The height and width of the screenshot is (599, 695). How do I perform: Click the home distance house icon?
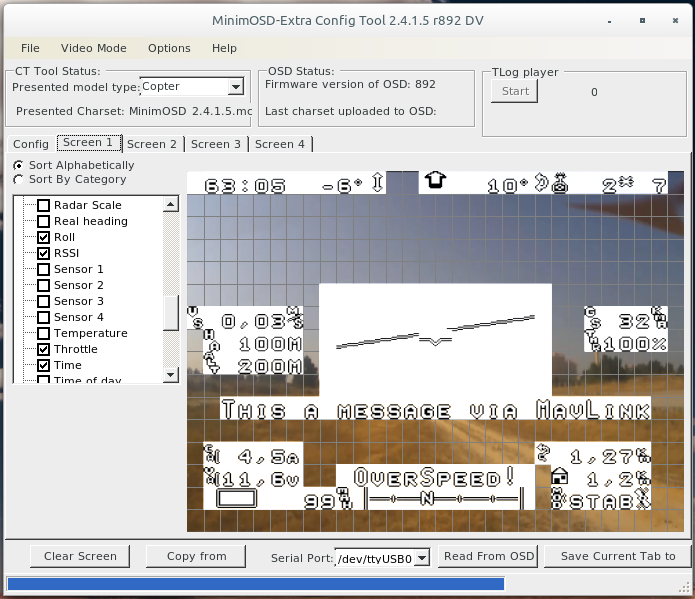(x=559, y=478)
